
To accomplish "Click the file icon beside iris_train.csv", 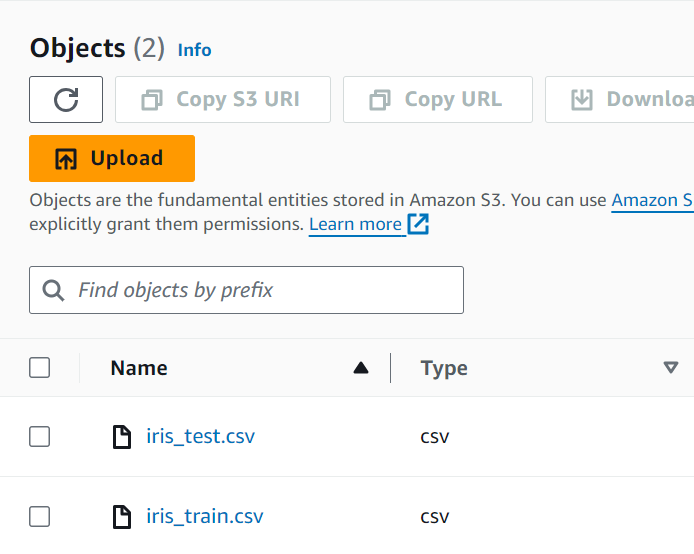I will (x=121, y=517).
